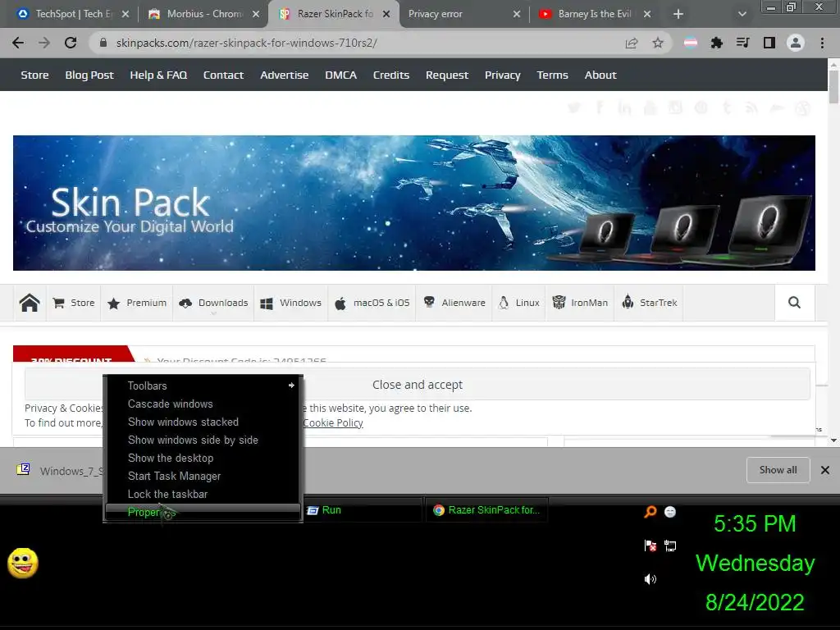The image size is (840, 630).
Task: Open the Linux navigation item
Action: [518, 303]
